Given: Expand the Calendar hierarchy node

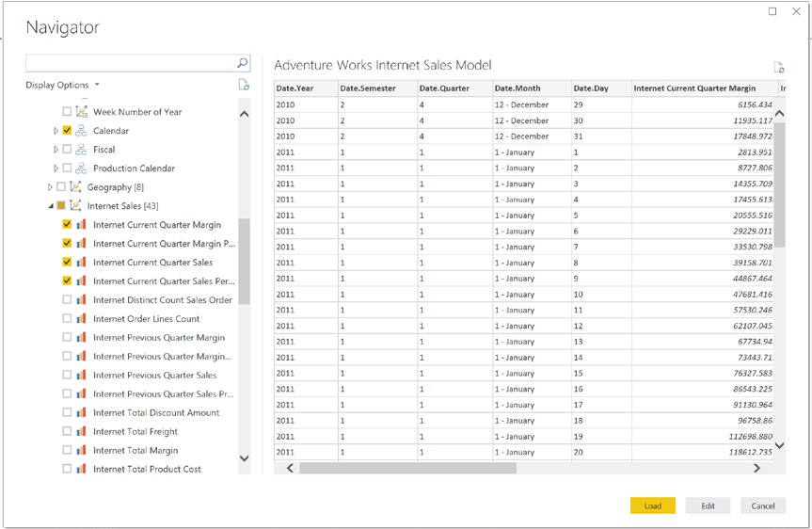Looking at the screenshot, I should click(x=56, y=131).
